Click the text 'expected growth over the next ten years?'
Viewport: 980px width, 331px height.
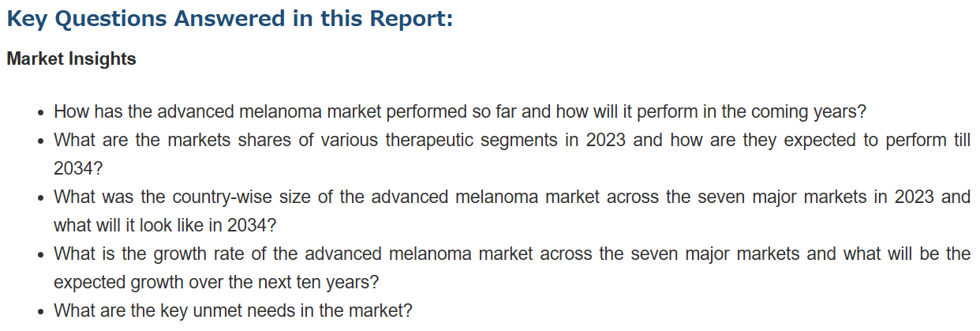click(x=216, y=282)
